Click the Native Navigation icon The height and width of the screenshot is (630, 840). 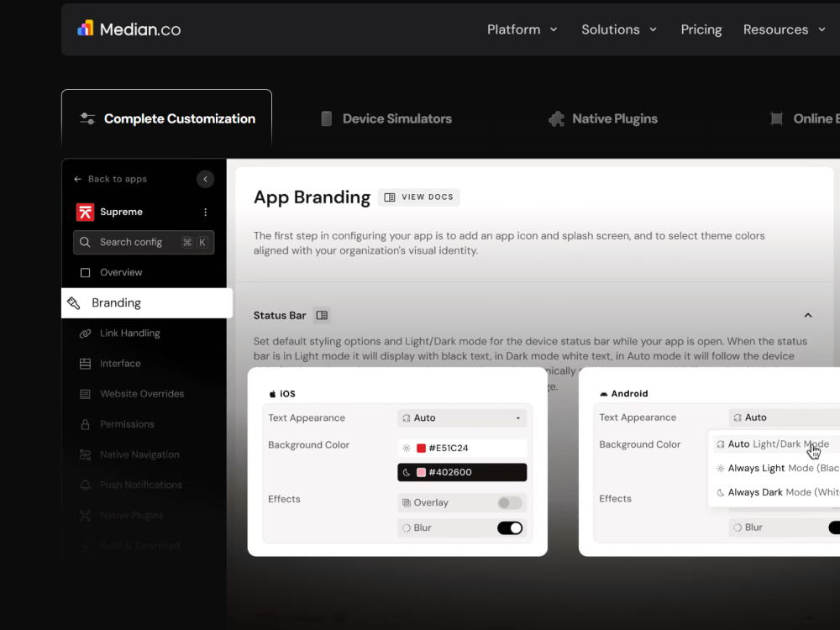click(x=85, y=454)
